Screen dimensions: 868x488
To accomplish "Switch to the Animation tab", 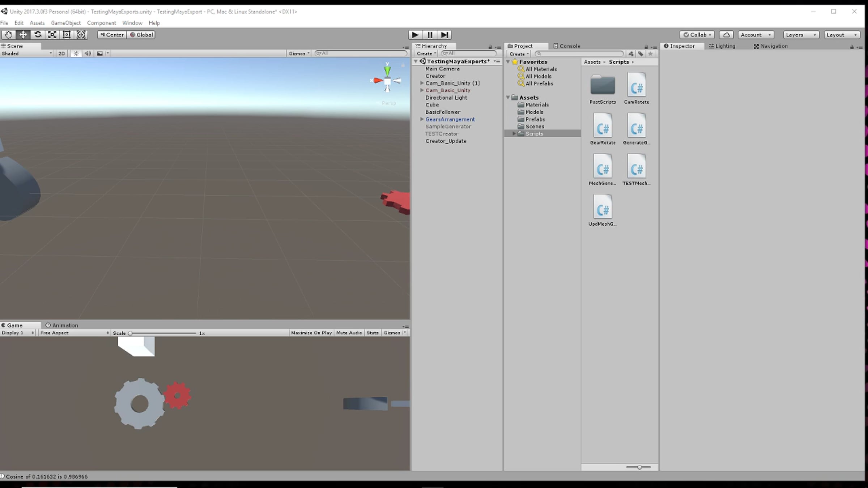I will click(62, 325).
